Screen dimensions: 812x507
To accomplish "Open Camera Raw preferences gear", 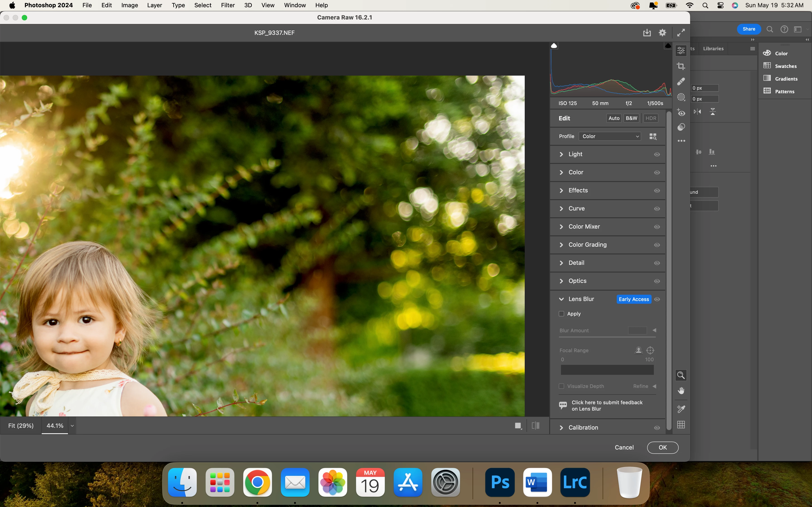I will [662, 33].
